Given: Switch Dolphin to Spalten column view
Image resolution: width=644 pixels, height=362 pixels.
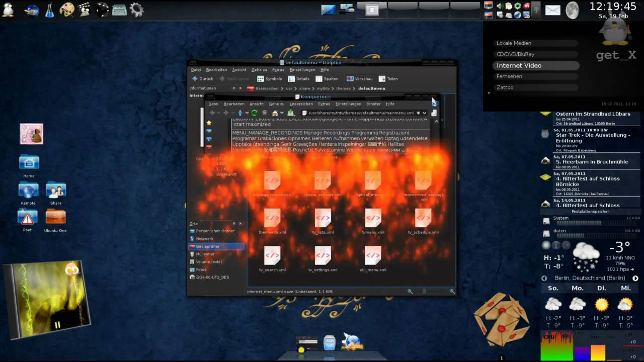Looking at the screenshot, I should pyautogui.click(x=327, y=78).
